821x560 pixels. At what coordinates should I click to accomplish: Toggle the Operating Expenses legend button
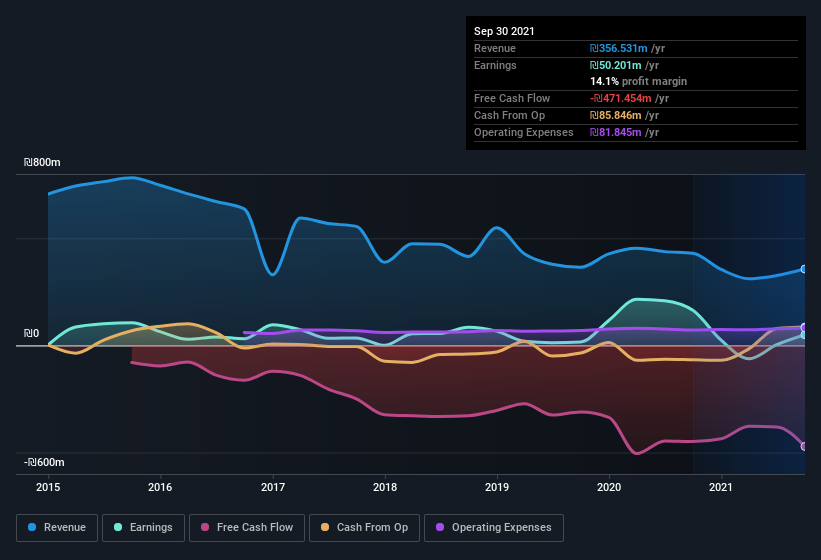click(x=494, y=527)
